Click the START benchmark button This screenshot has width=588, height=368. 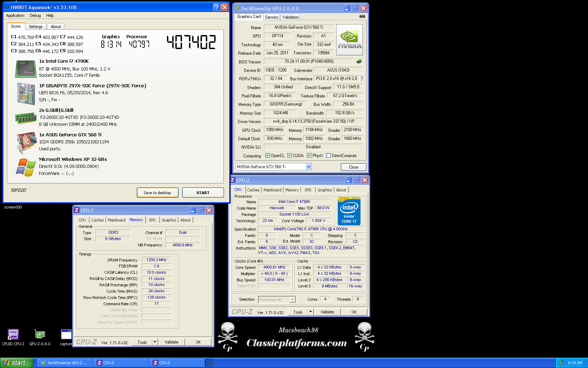203,193
